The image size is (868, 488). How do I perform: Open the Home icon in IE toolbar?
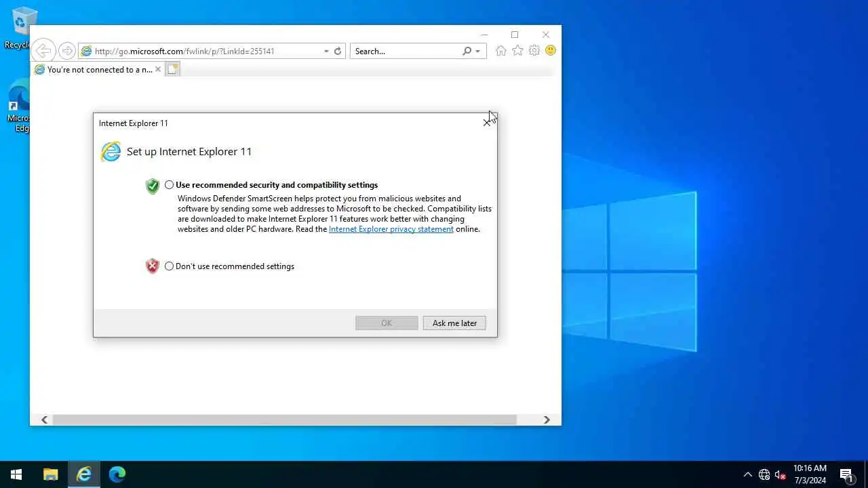pyautogui.click(x=501, y=51)
